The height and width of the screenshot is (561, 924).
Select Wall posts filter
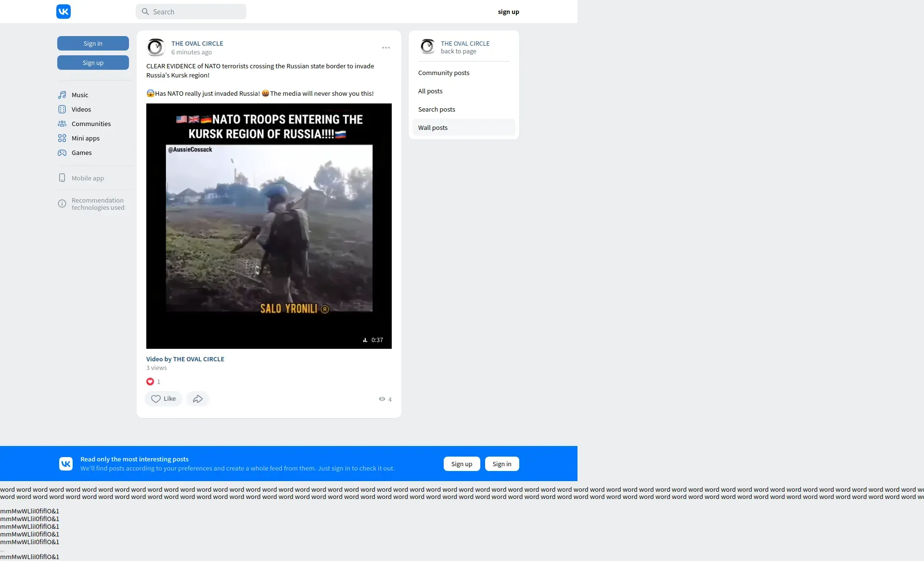(x=464, y=127)
